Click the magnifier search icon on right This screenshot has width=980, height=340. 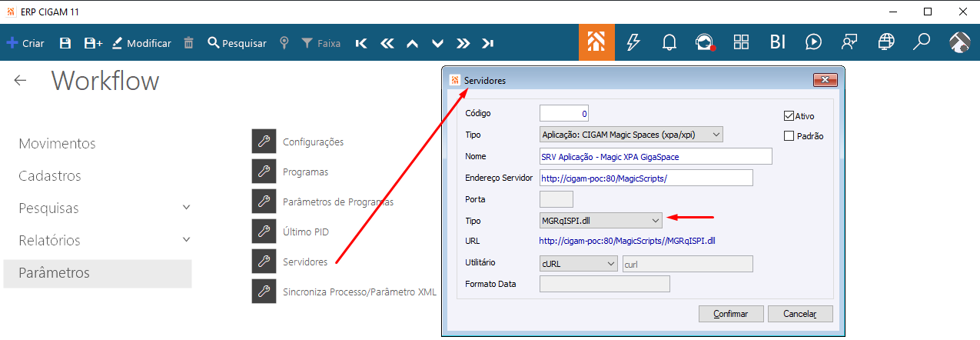tap(922, 42)
